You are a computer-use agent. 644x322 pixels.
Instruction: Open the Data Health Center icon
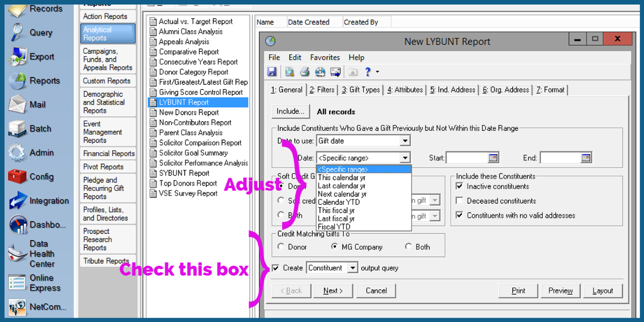click(18, 254)
